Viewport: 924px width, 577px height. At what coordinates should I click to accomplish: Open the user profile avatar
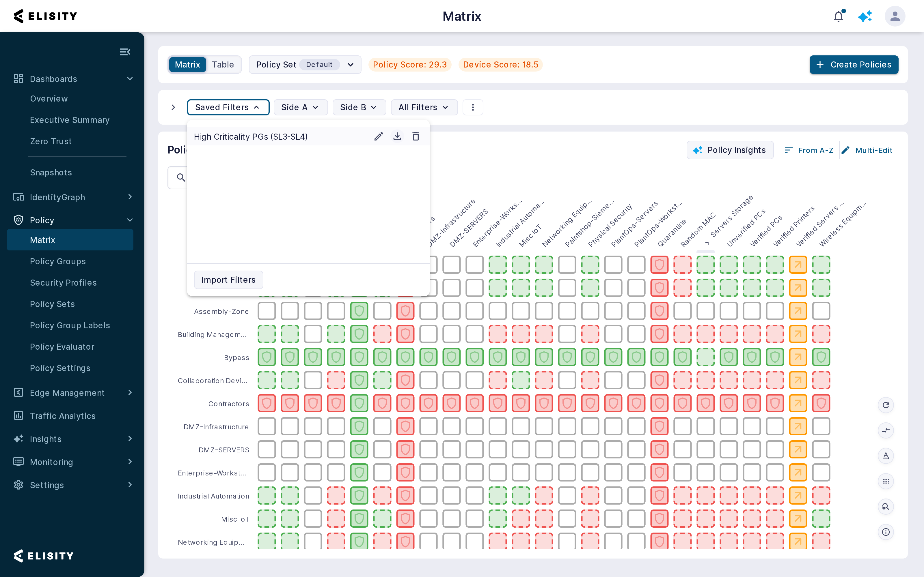point(895,16)
